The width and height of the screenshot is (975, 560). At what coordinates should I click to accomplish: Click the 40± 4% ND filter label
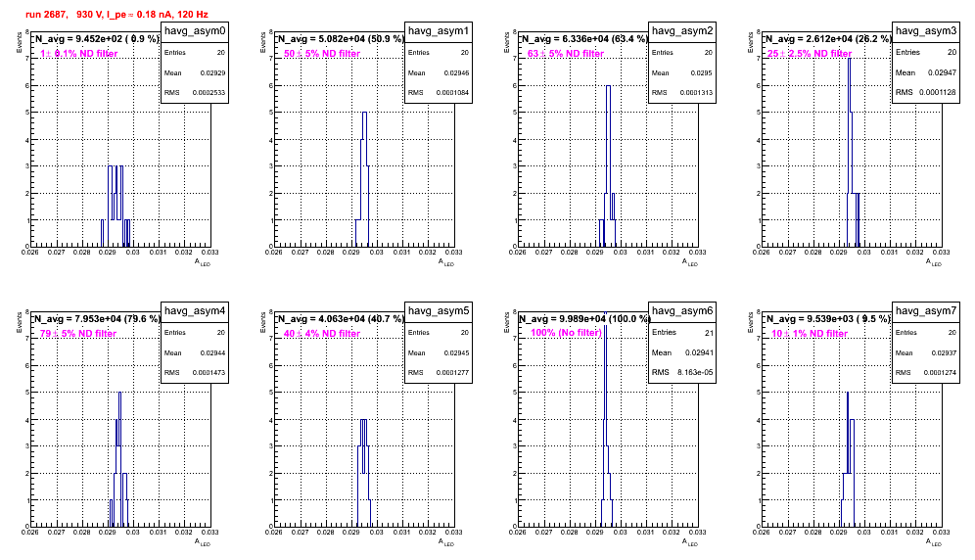tap(321, 334)
